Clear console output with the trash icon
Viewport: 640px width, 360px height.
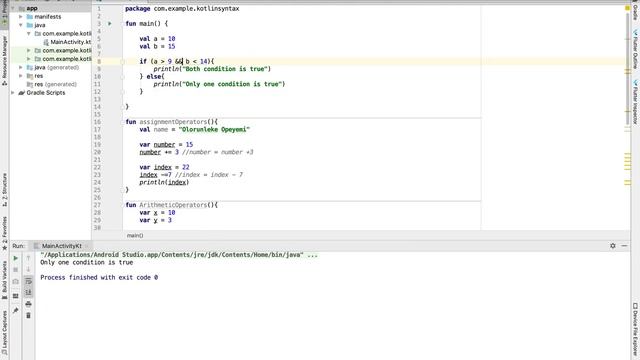click(28, 316)
